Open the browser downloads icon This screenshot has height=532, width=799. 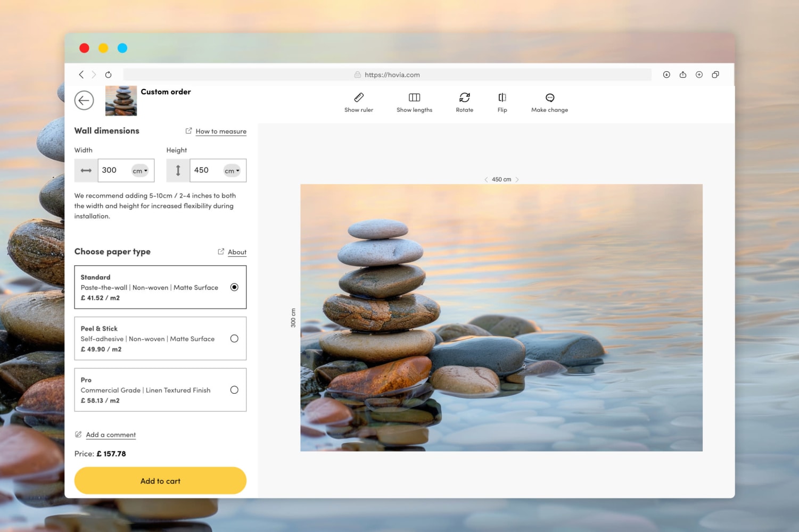pos(666,74)
